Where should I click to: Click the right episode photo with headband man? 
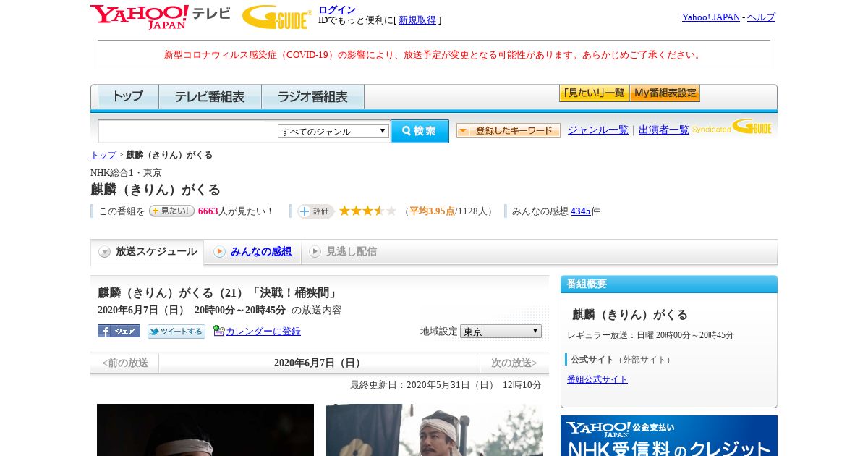click(435, 430)
